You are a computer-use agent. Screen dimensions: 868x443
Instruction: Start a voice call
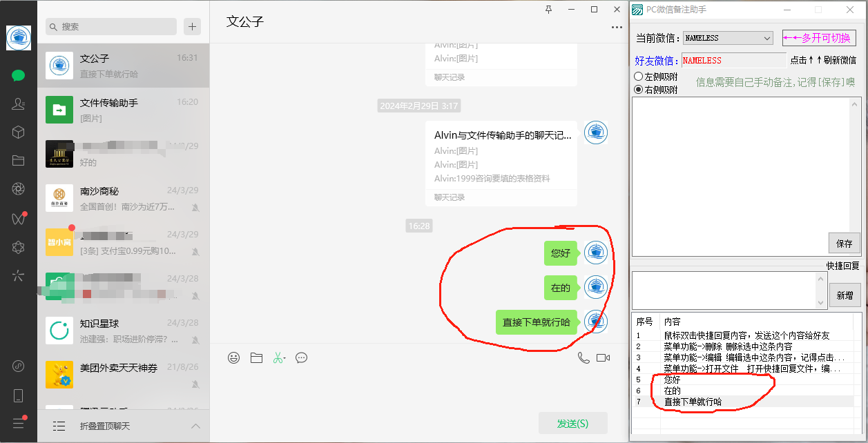pos(584,357)
